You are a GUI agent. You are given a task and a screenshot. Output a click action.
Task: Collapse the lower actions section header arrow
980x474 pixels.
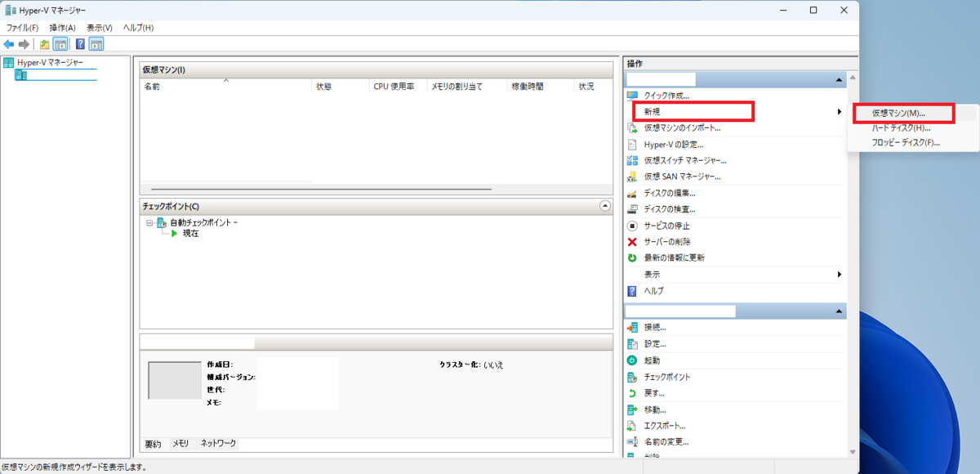pos(839,311)
